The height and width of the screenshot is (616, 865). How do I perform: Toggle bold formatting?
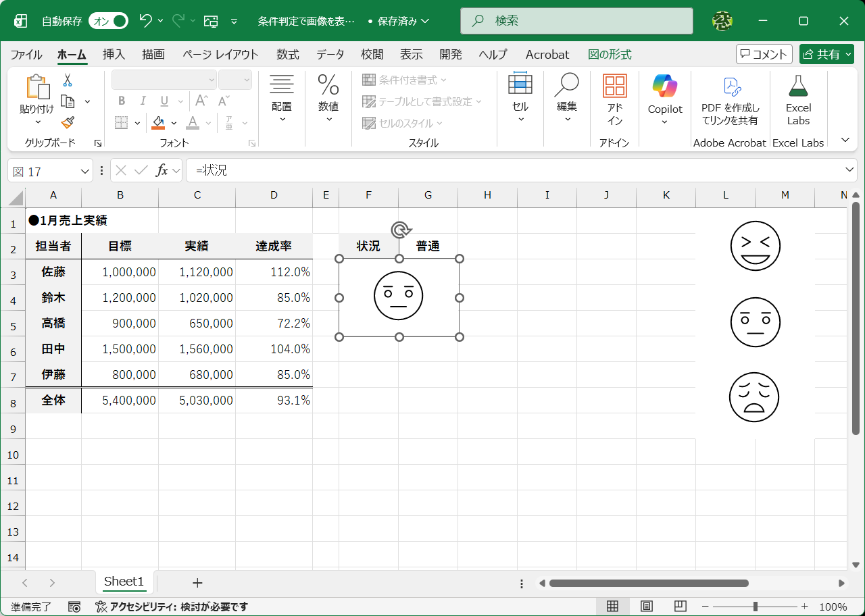122,101
